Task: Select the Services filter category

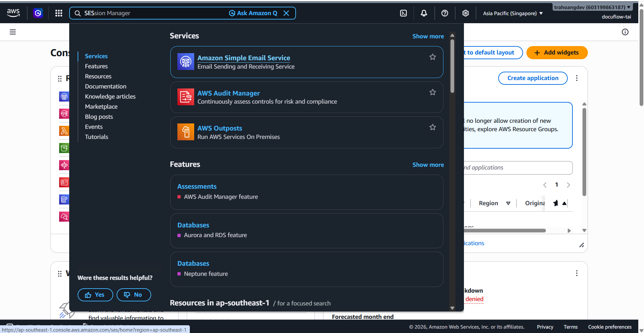Action: 96,56
